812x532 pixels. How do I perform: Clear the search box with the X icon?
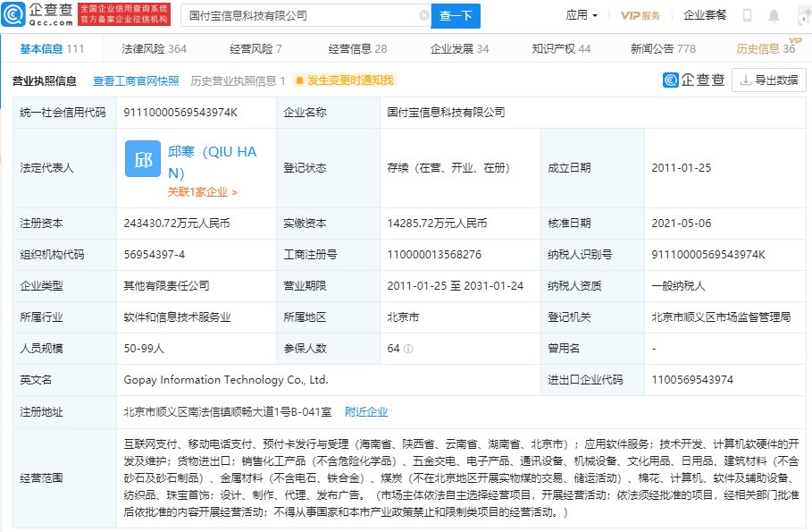(x=423, y=15)
